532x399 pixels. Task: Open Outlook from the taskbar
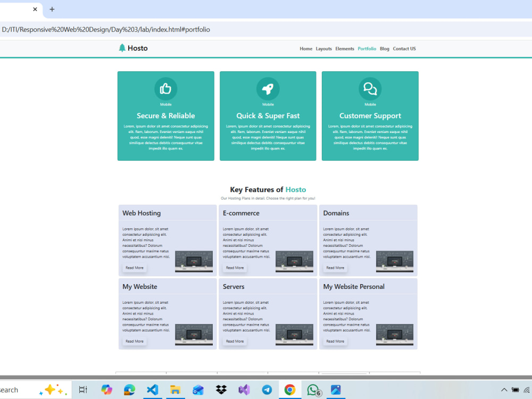click(x=198, y=389)
